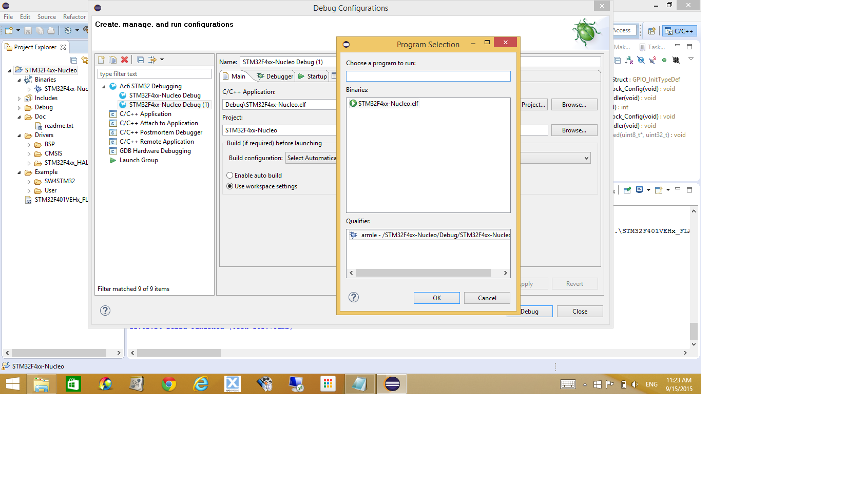
Task: Duplicate the selected launch configuration
Action: (x=112, y=60)
